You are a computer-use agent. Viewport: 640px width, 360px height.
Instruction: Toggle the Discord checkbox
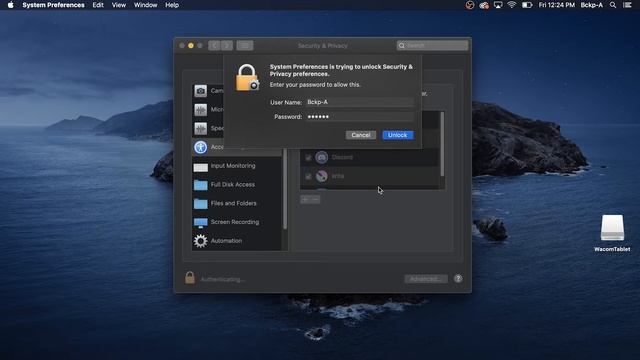coord(308,158)
